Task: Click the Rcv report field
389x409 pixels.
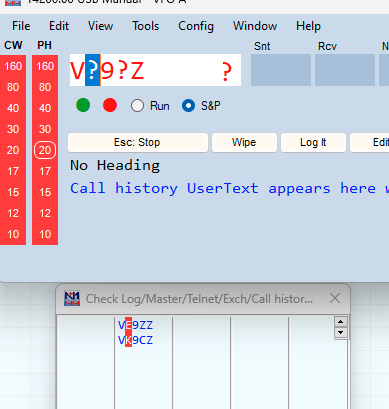Action: (x=345, y=70)
